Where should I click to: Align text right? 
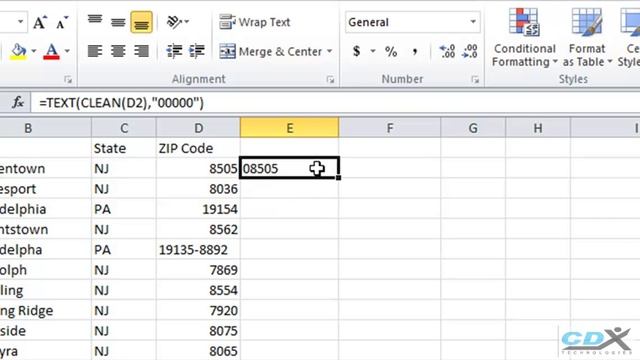pyautogui.click(x=141, y=51)
